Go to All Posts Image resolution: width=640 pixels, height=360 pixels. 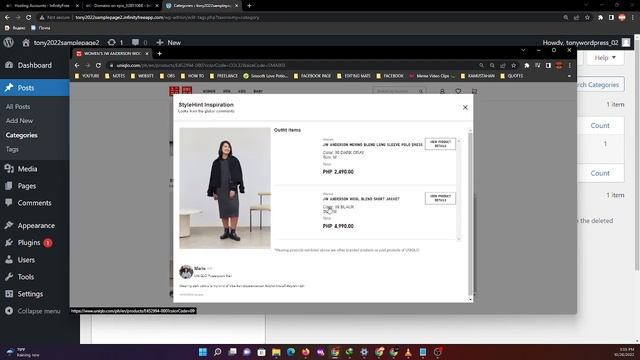18,107
